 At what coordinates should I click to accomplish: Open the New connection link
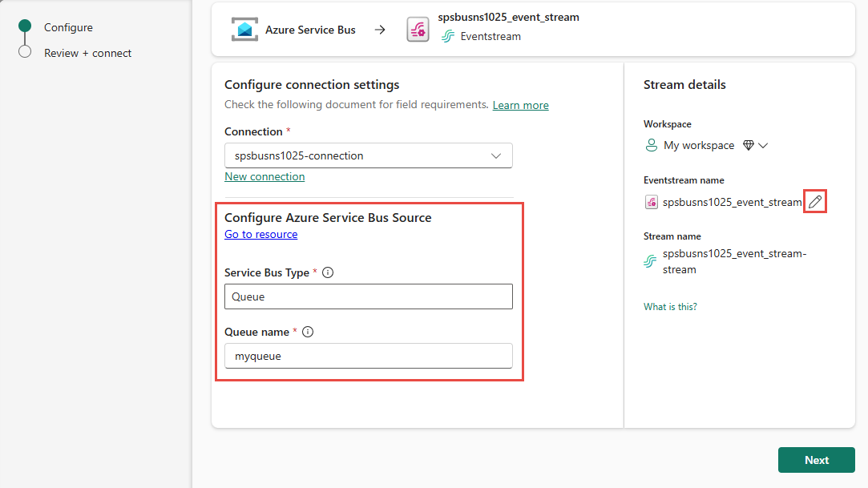(x=264, y=176)
